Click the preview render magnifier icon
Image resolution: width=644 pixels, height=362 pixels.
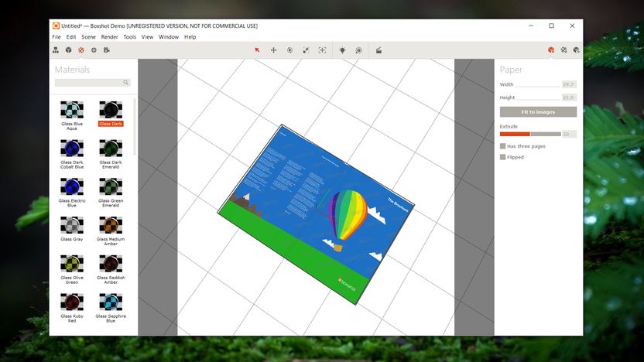coord(358,50)
